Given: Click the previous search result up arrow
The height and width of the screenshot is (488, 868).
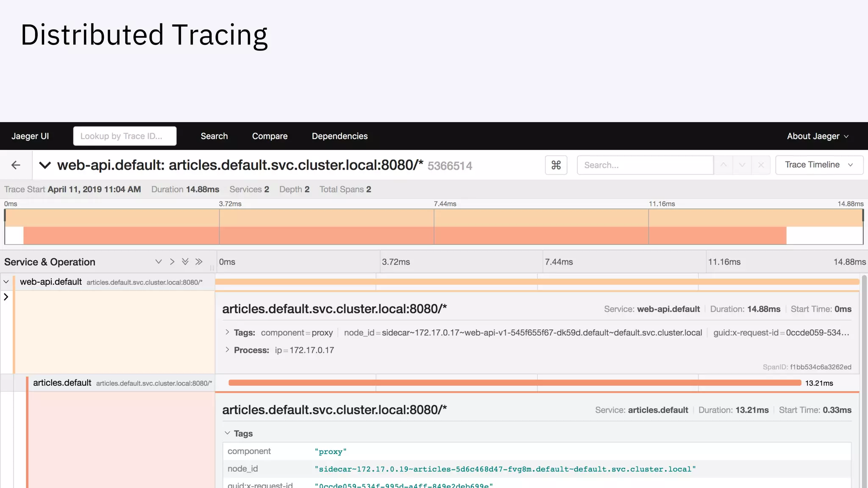Looking at the screenshot, I should pyautogui.click(x=723, y=165).
